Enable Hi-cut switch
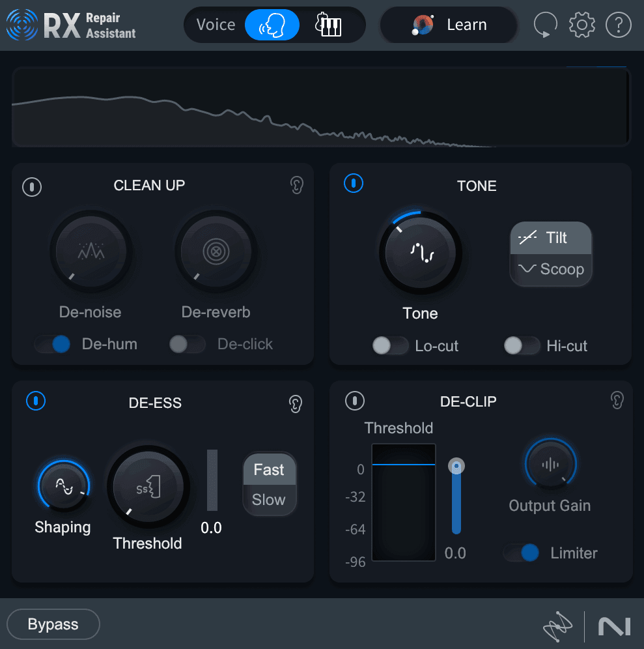The height and width of the screenshot is (649, 644). (522, 345)
